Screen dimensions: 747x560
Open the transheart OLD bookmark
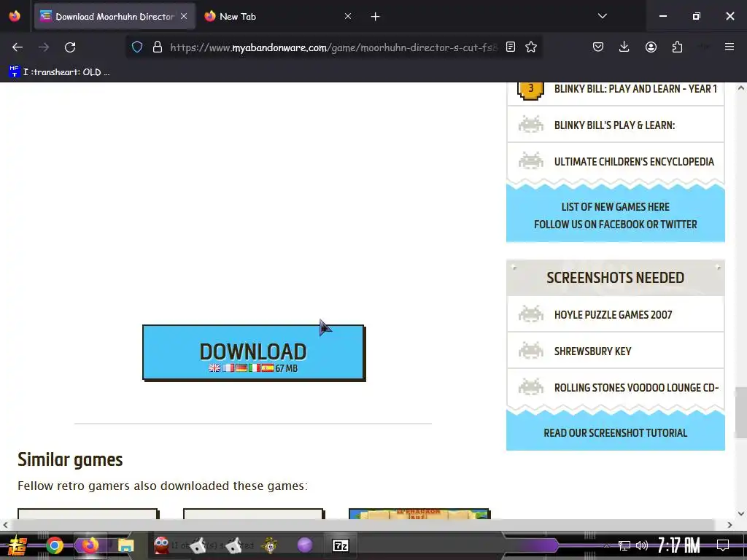pos(60,72)
